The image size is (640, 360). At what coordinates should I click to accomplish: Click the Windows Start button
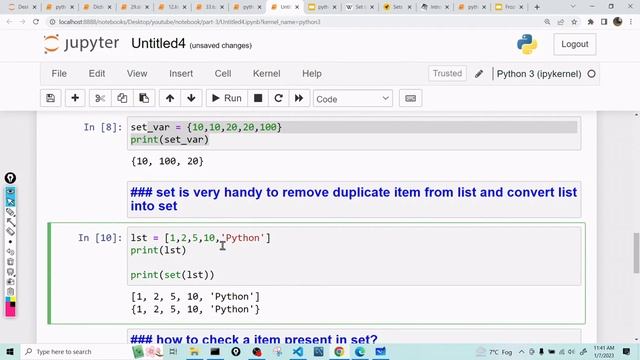point(10,351)
